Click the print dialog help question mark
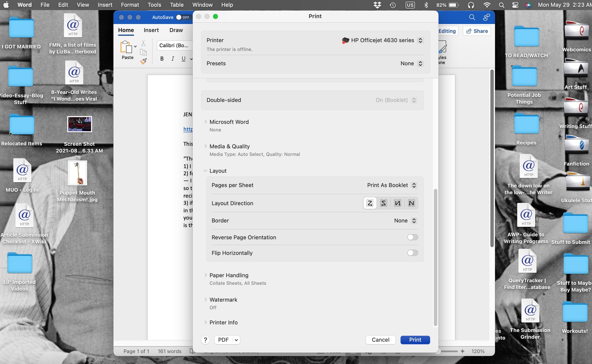Viewport: 592px width, 364px height. [x=205, y=340]
